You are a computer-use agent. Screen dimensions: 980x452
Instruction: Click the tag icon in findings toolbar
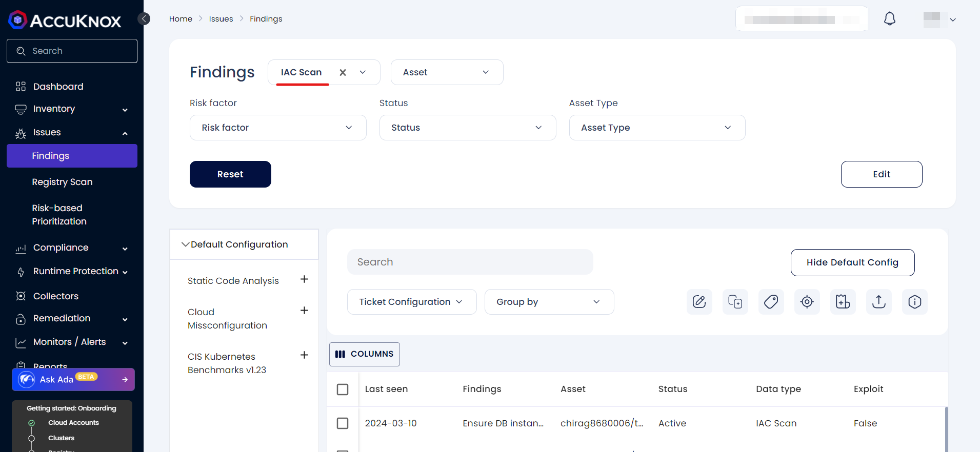771,302
